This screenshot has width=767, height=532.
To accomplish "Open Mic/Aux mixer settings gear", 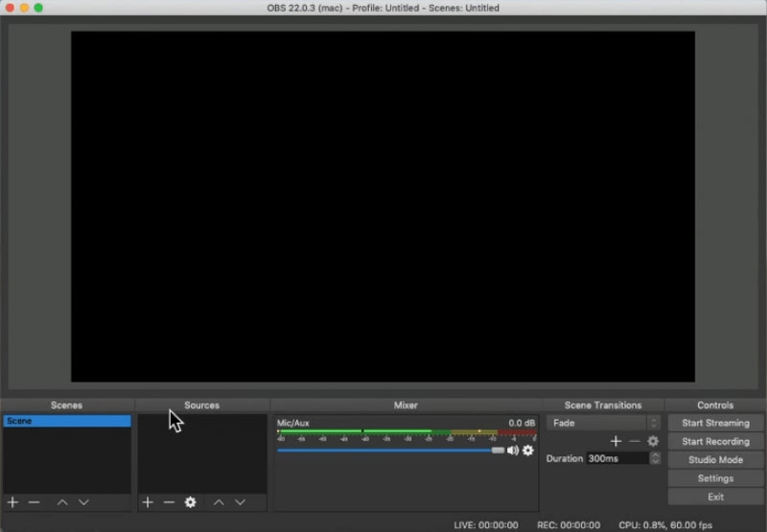I will click(528, 451).
